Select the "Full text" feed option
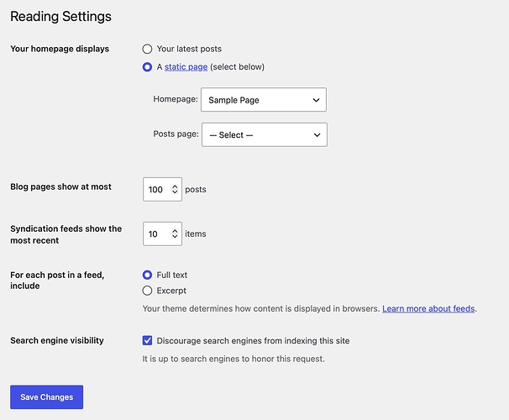 (x=147, y=275)
